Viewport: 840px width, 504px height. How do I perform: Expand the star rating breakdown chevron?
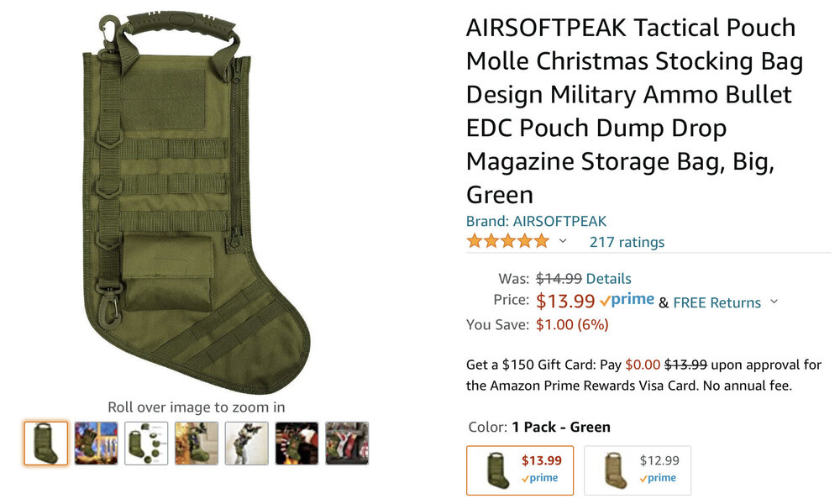click(563, 242)
